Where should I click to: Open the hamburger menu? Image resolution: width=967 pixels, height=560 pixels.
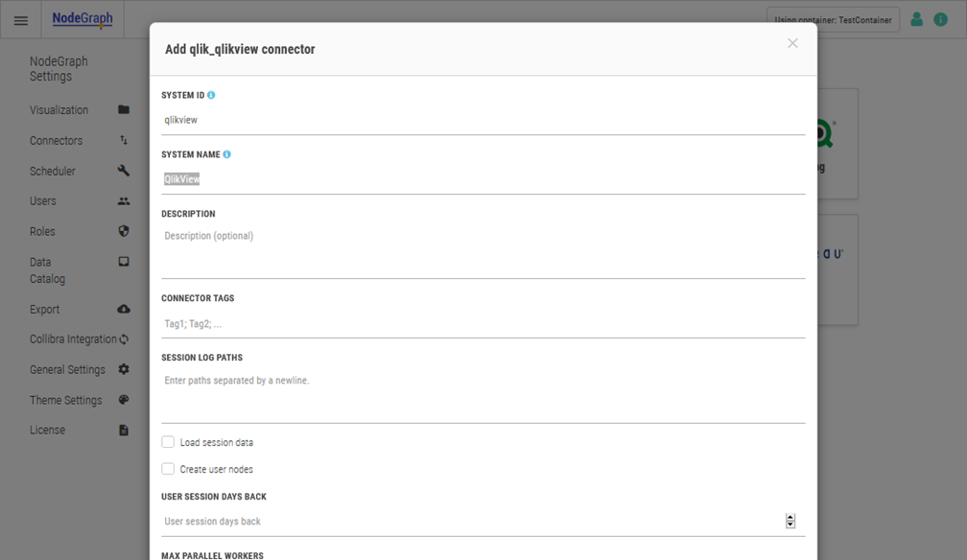pyautogui.click(x=21, y=20)
